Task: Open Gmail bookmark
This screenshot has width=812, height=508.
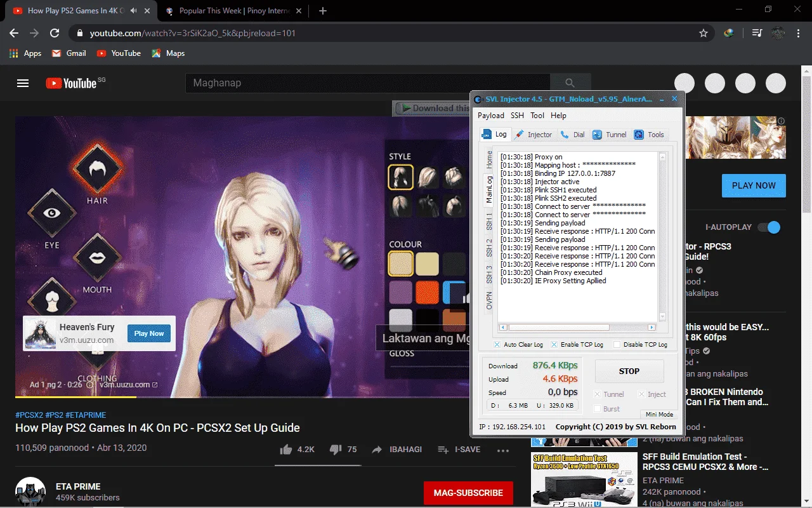Action: pos(69,53)
